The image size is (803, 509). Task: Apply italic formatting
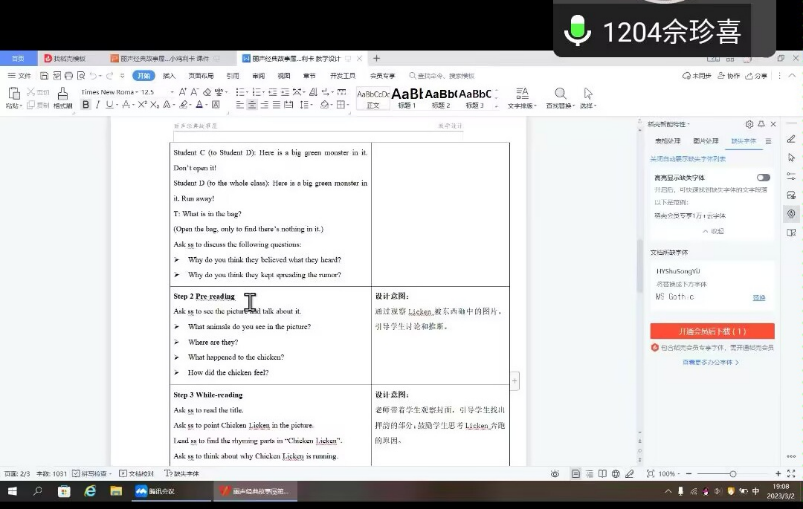98,105
